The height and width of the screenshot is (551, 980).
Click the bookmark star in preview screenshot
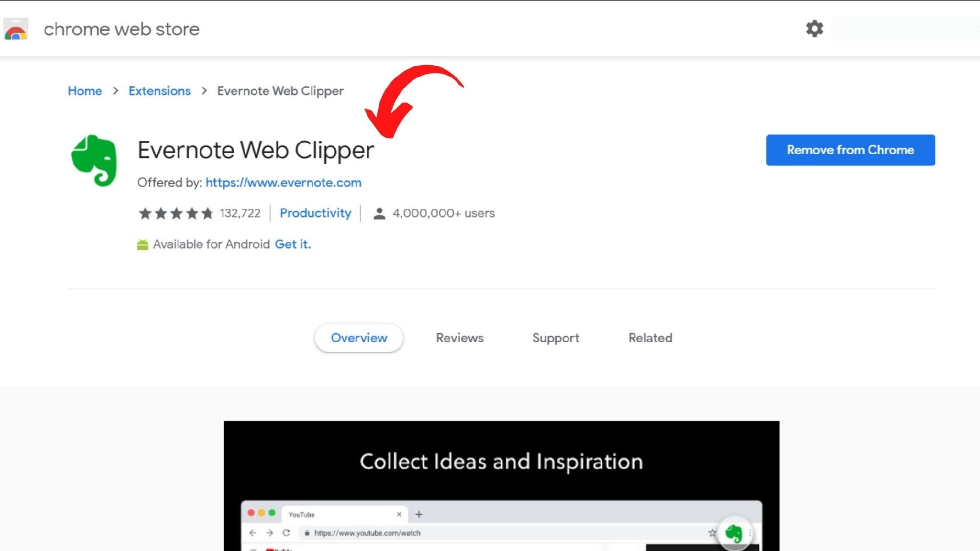pos(712,533)
